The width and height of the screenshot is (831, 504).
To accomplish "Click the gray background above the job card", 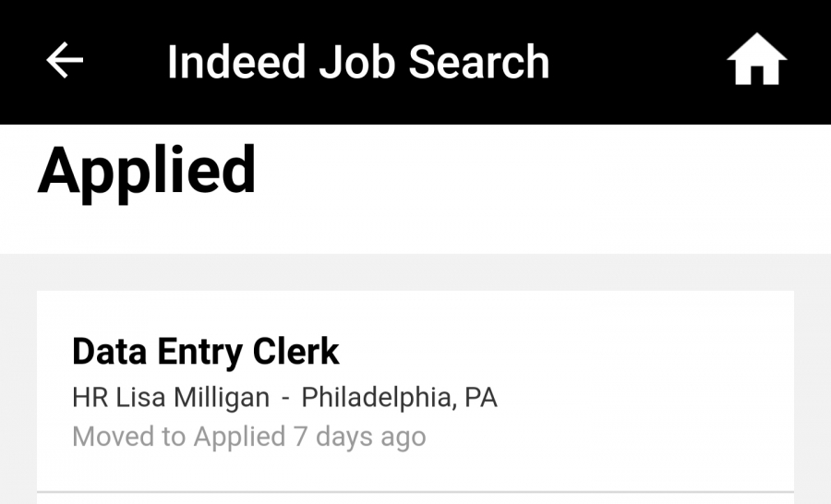I will click(415, 272).
